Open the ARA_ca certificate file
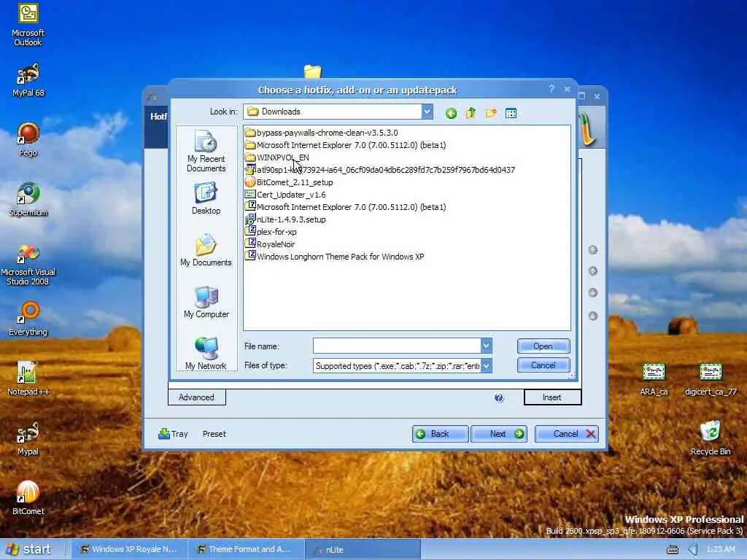747x560 pixels. pyautogui.click(x=654, y=379)
